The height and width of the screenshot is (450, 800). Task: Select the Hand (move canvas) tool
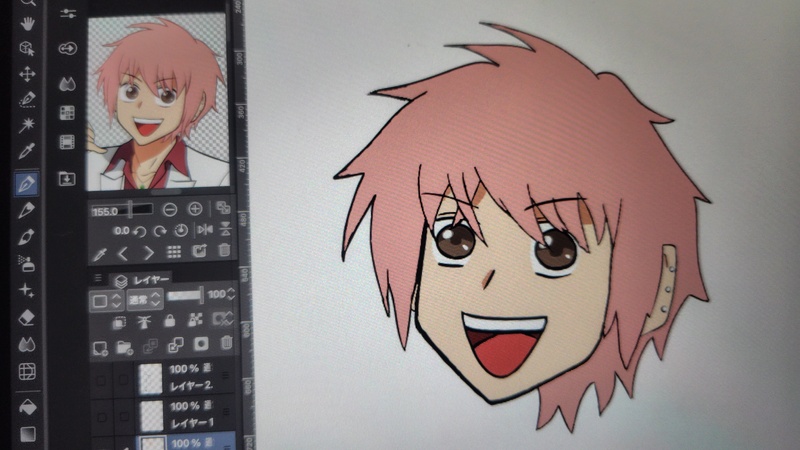coord(27,23)
